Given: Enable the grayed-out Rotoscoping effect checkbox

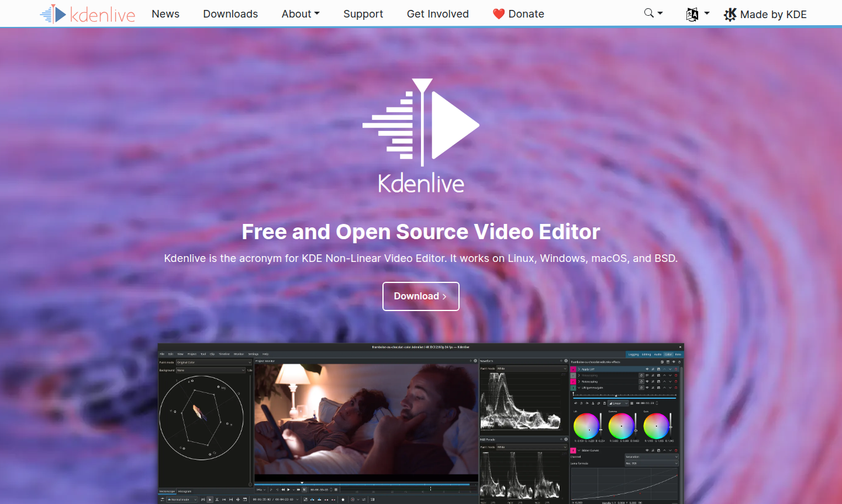Looking at the screenshot, I should point(573,375).
